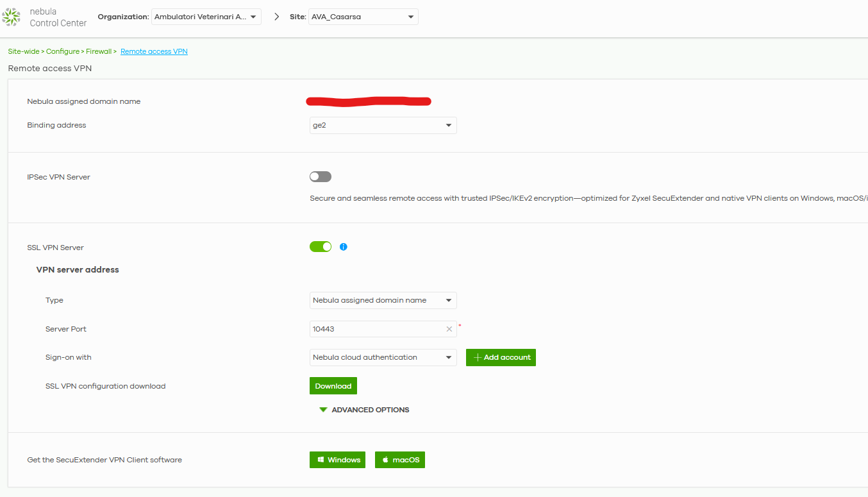
Task: Click the 'Binding address' label
Action: [56, 125]
